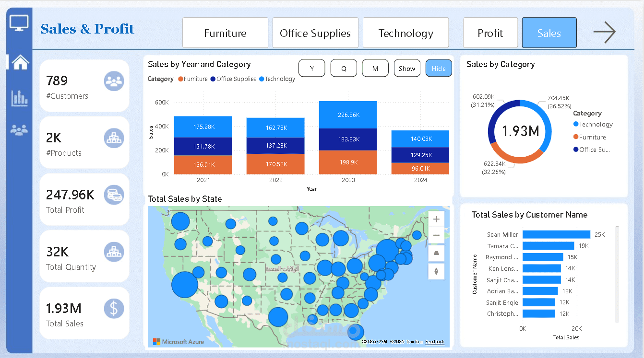
Task: Open the Technology category tab
Action: click(405, 33)
